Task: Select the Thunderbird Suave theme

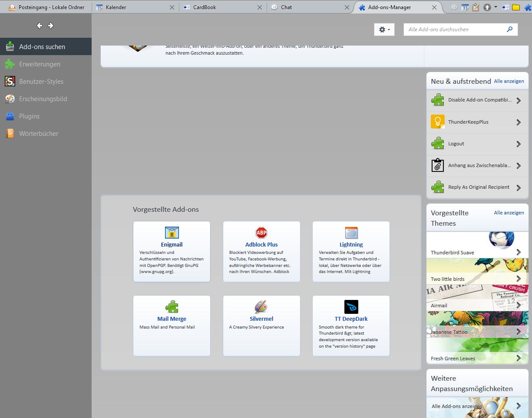Action: click(477, 245)
